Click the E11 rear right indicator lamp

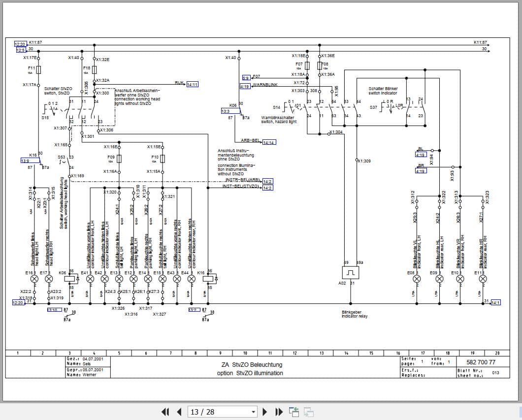point(483,279)
